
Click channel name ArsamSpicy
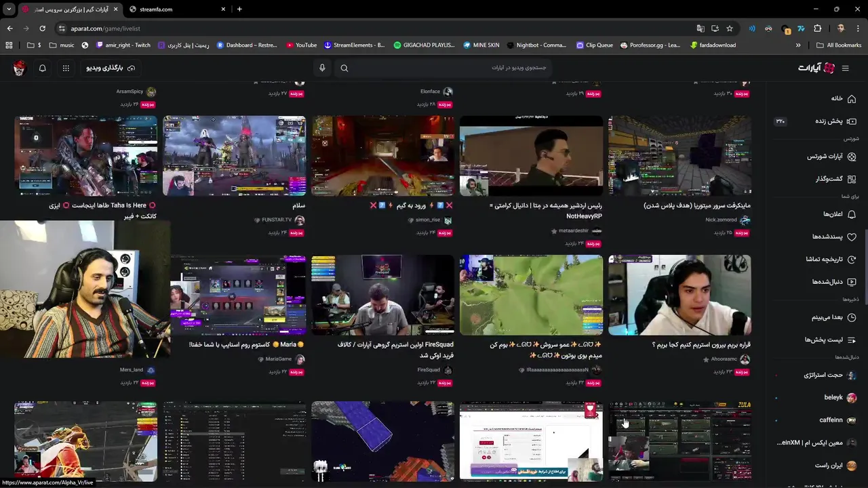130,91
